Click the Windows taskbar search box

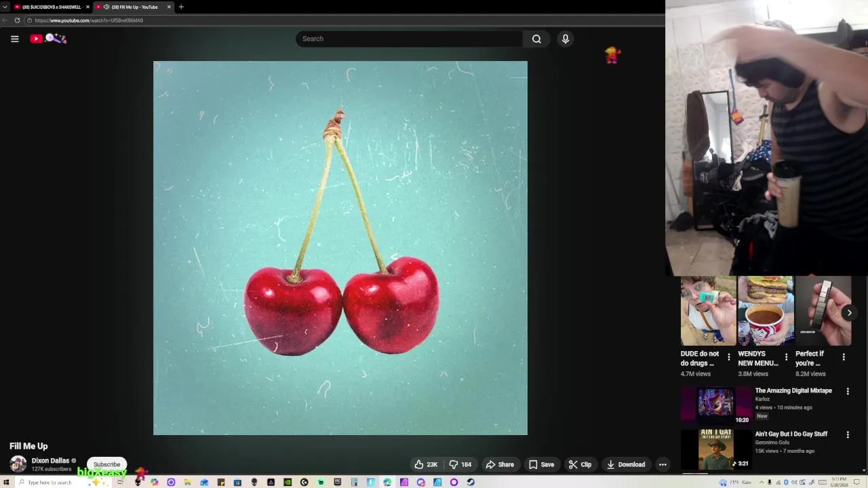coord(58,482)
